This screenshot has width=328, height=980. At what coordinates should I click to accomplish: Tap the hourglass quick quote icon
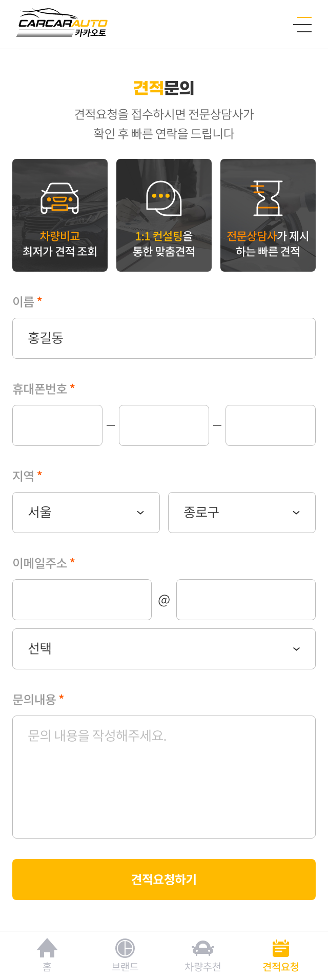268,198
